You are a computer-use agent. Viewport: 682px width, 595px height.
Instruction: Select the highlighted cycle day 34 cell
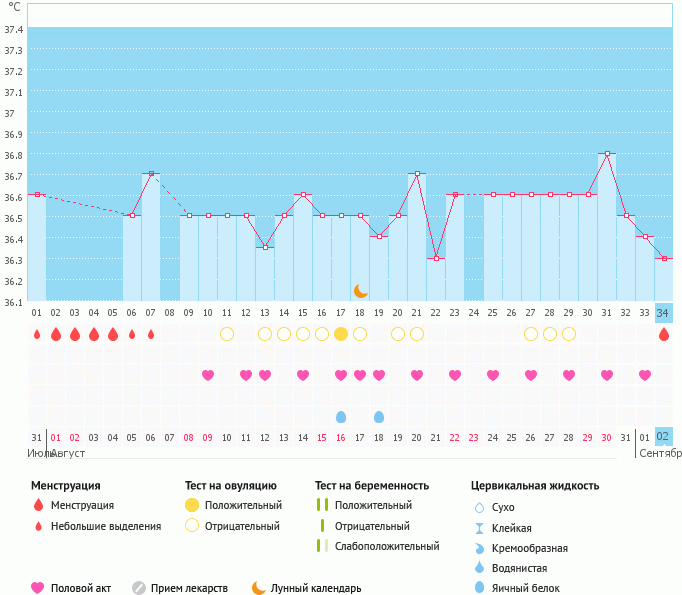tap(664, 312)
